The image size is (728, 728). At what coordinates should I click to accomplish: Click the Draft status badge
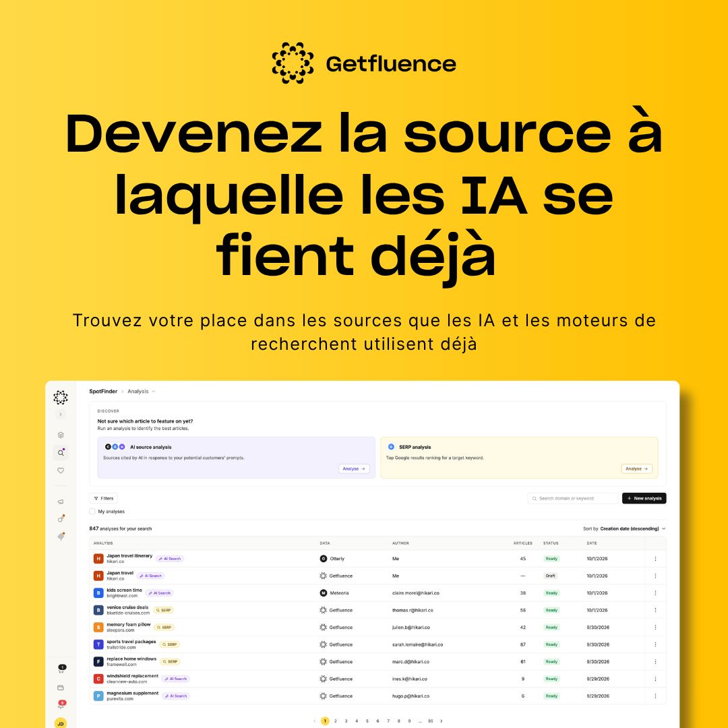point(551,576)
